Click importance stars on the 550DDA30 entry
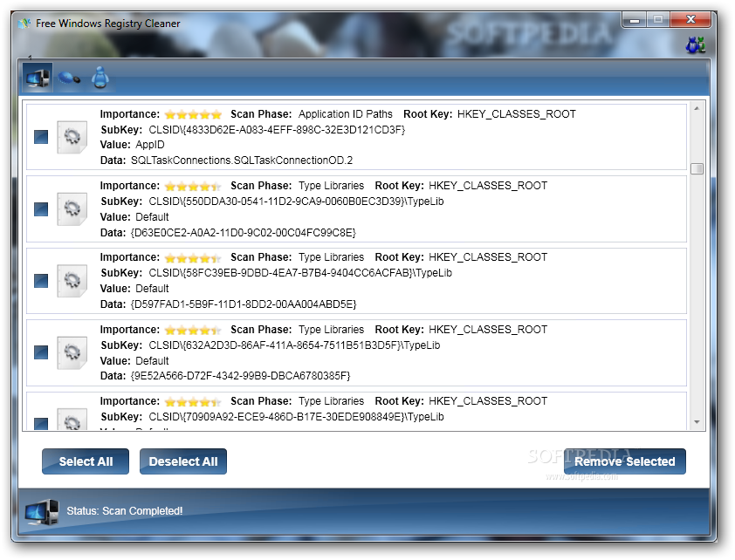This screenshot has width=735, height=560. pyautogui.click(x=193, y=187)
